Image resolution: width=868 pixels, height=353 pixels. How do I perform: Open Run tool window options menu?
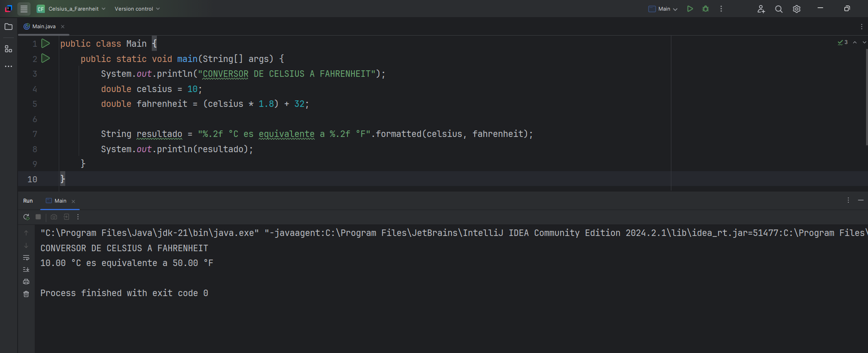pyautogui.click(x=848, y=200)
